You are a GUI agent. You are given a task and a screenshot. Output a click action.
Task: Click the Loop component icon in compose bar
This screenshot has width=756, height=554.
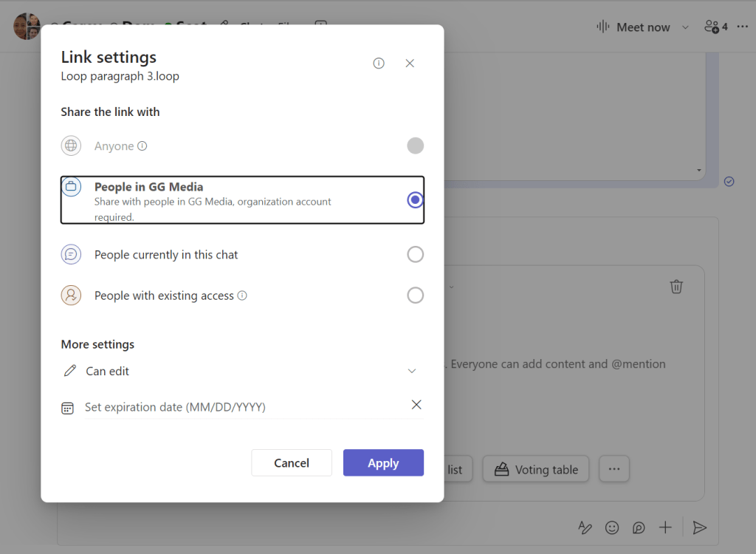tap(639, 527)
